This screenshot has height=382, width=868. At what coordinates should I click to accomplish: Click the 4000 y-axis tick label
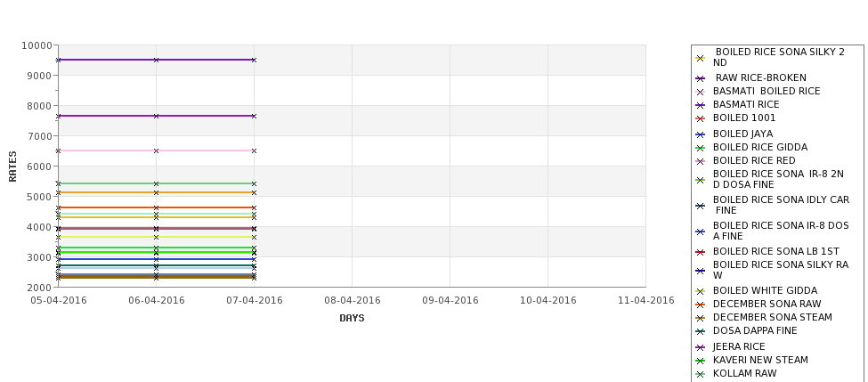40,228
